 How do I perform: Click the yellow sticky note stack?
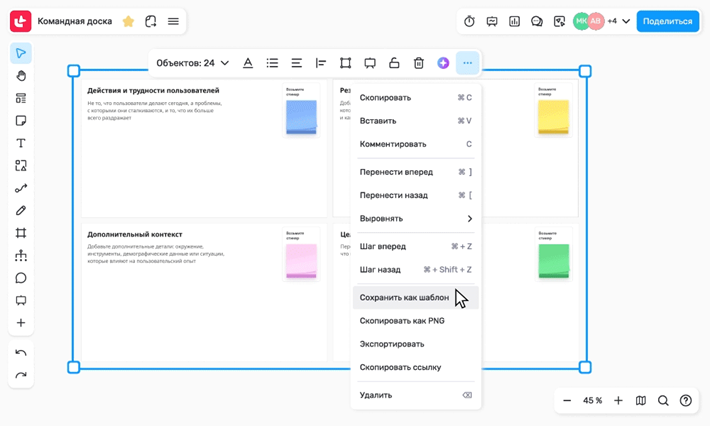[553, 117]
